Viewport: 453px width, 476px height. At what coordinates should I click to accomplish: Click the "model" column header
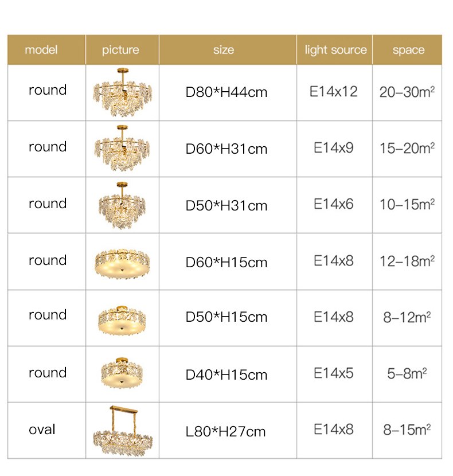[41, 50]
